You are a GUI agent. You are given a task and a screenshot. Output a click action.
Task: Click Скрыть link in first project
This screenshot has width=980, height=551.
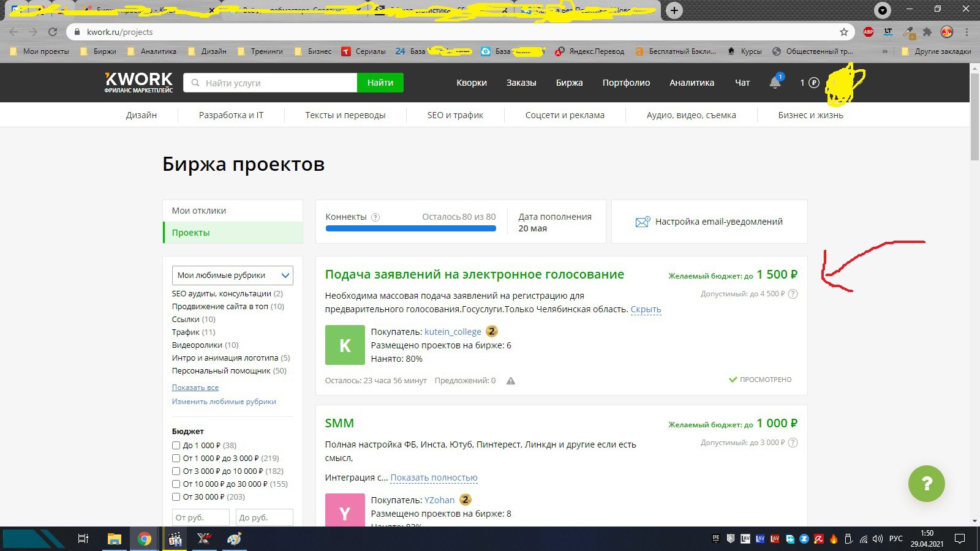pos(646,309)
